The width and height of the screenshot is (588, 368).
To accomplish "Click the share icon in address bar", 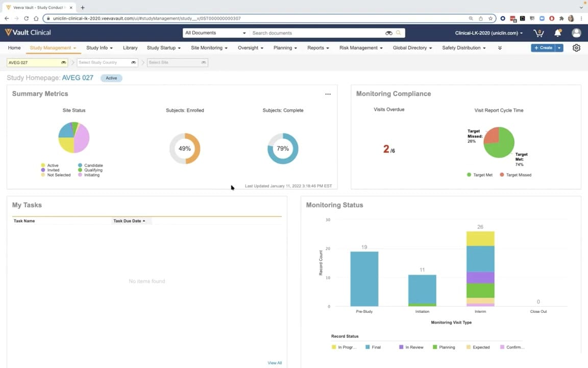I will point(480,18).
